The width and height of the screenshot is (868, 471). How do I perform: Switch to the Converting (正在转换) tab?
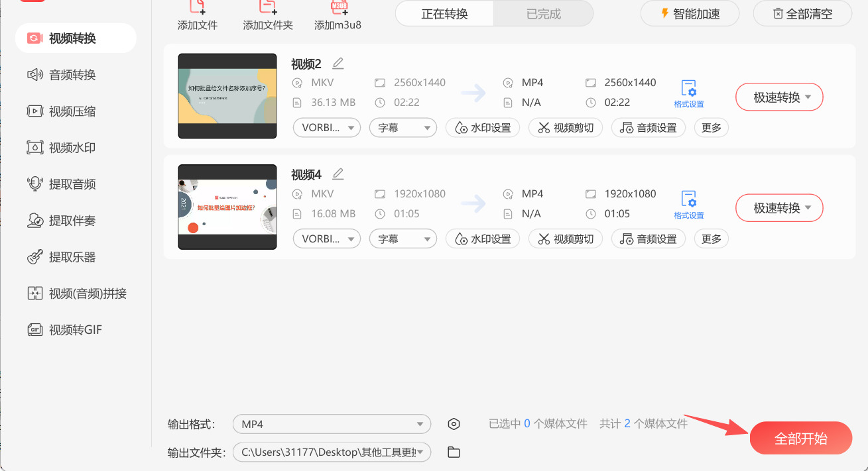[x=445, y=14]
